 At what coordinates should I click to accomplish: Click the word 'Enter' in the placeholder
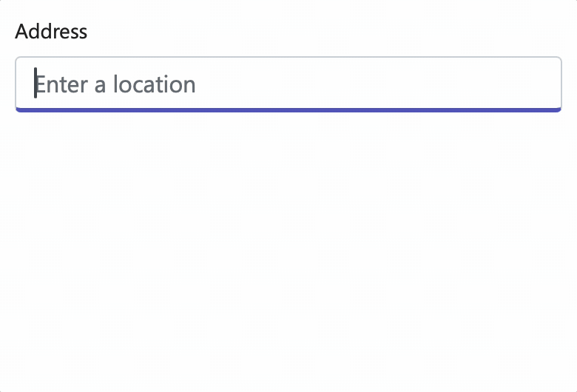pyautogui.click(x=61, y=84)
